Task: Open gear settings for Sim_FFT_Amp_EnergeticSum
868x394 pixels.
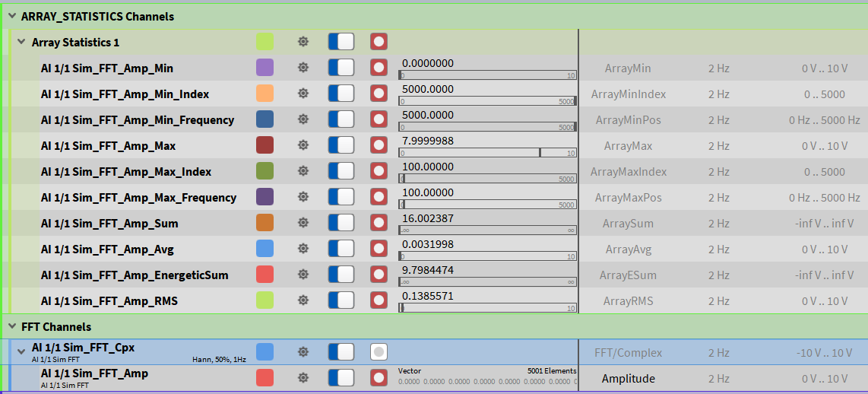Action: pos(303,275)
